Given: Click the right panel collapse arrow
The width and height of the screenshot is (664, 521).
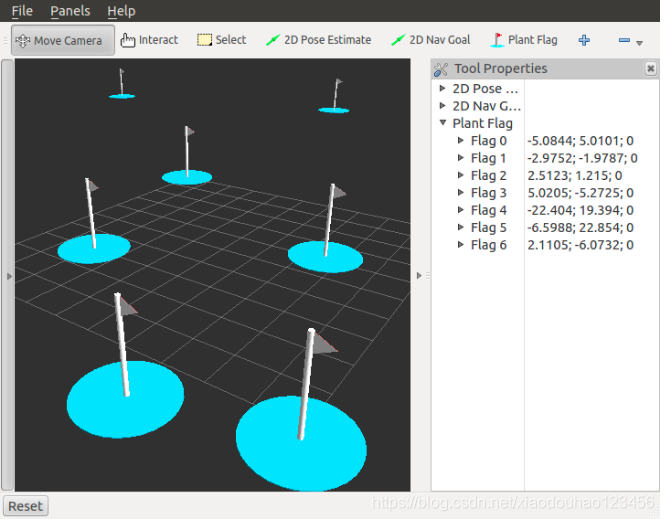Looking at the screenshot, I should [419, 277].
